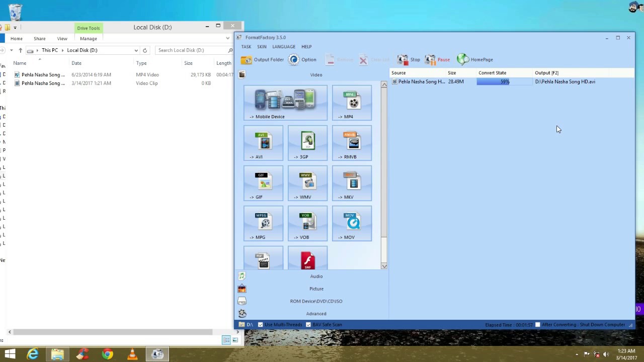Click the Convert State column header
The image size is (644, 362).
click(x=505, y=73)
